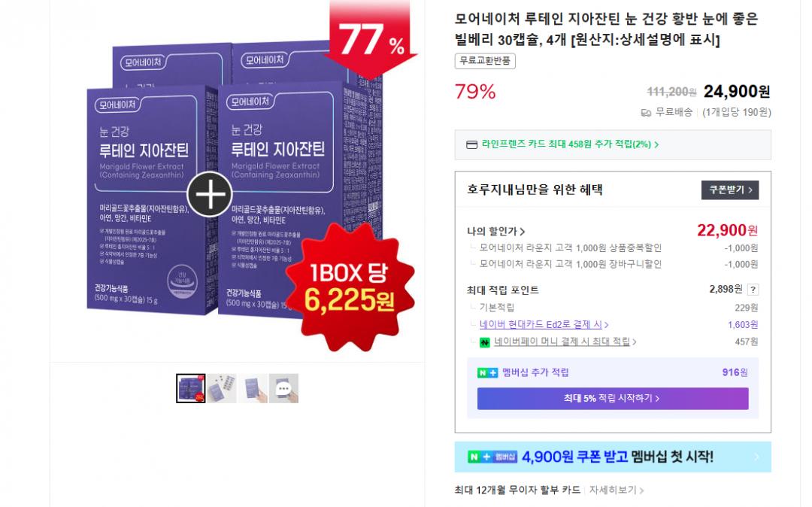Click the delivery truck icon beside 무료배송

pyautogui.click(x=646, y=112)
